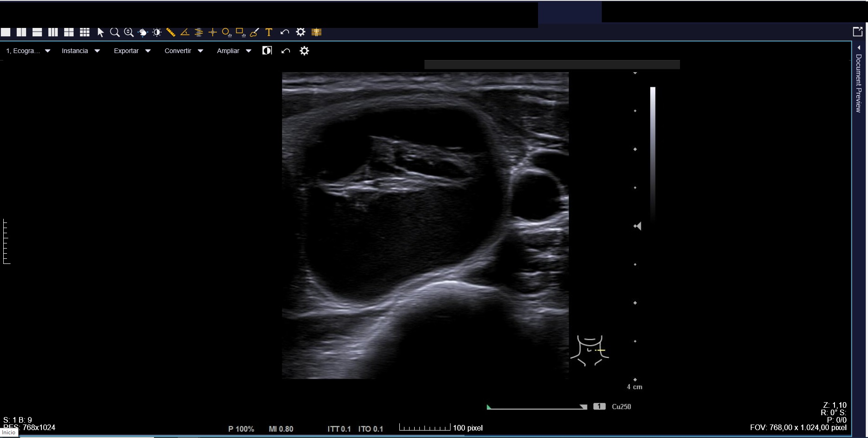Select the rectangle ROI tool
Screen dimensions: 868x438
(240, 32)
